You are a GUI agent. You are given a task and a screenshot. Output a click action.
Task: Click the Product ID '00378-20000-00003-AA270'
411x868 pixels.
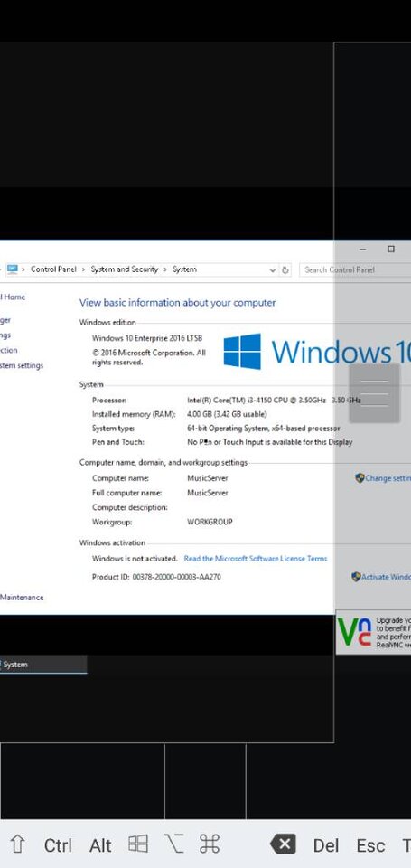click(176, 577)
